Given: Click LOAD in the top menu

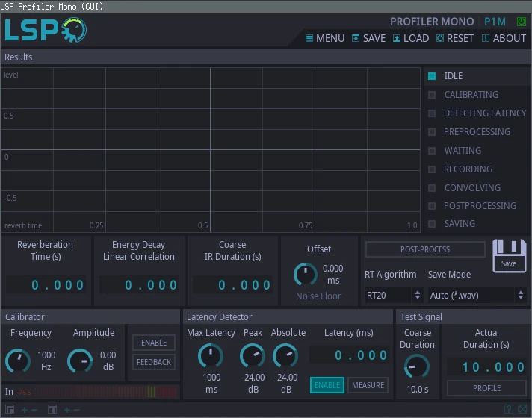Looking at the screenshot, I should tap(410, 38).
